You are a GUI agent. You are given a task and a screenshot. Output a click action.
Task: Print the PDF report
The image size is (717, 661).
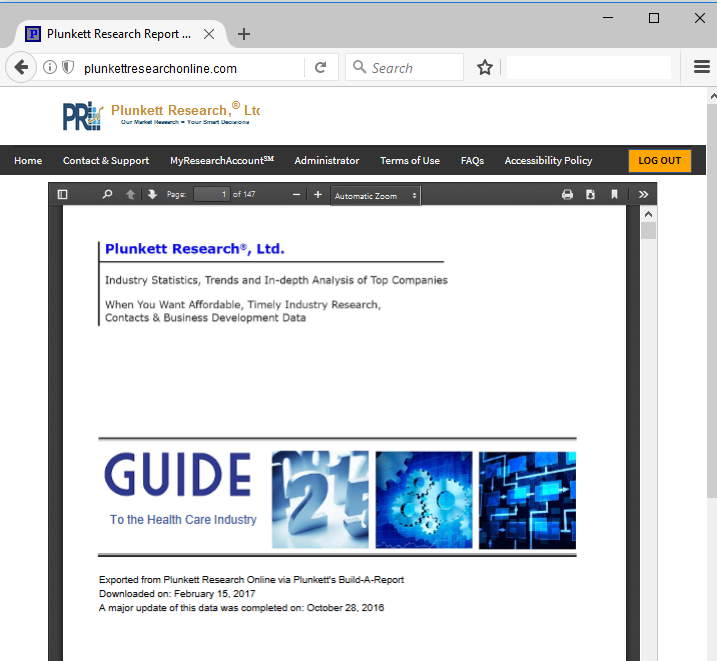coord(567,195)
